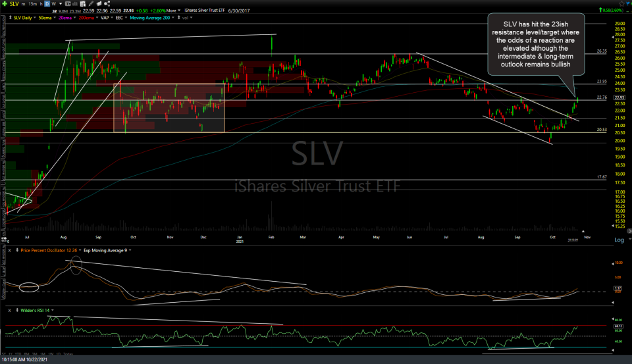Click the 2021 year label on time axis
632x364 pixels.
(x=240, y=242)
